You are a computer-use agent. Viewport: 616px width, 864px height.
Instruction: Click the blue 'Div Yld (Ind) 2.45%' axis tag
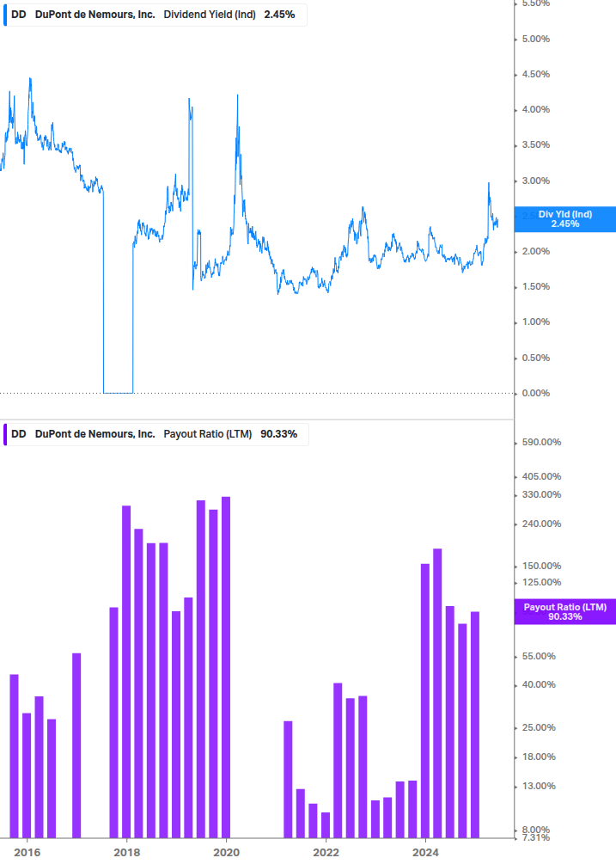[x=564, y=219]
